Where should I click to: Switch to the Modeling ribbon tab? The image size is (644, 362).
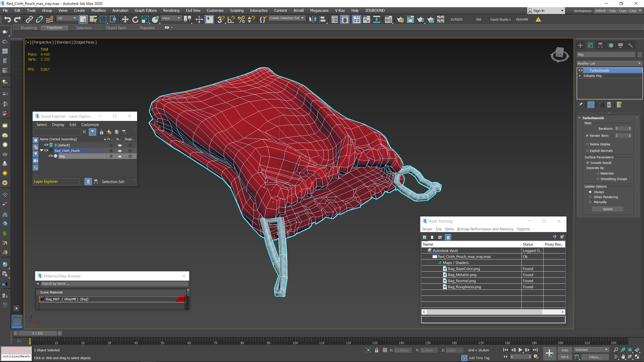point(29,28)
